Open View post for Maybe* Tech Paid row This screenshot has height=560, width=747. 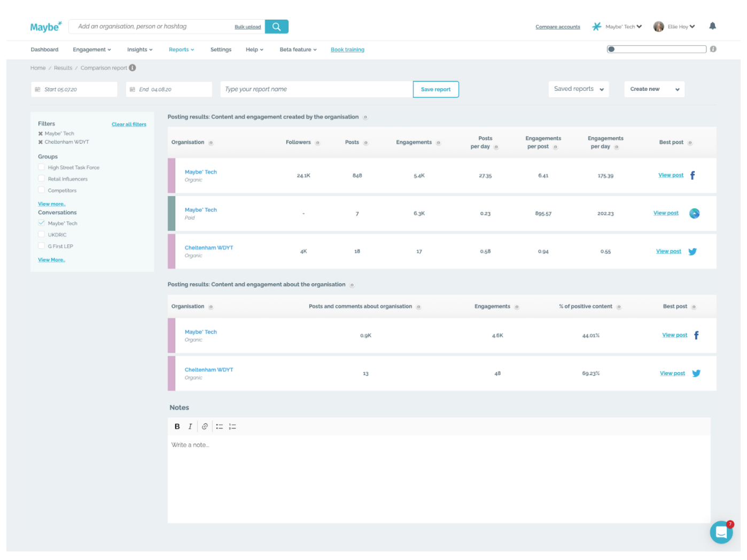[666, 213]
